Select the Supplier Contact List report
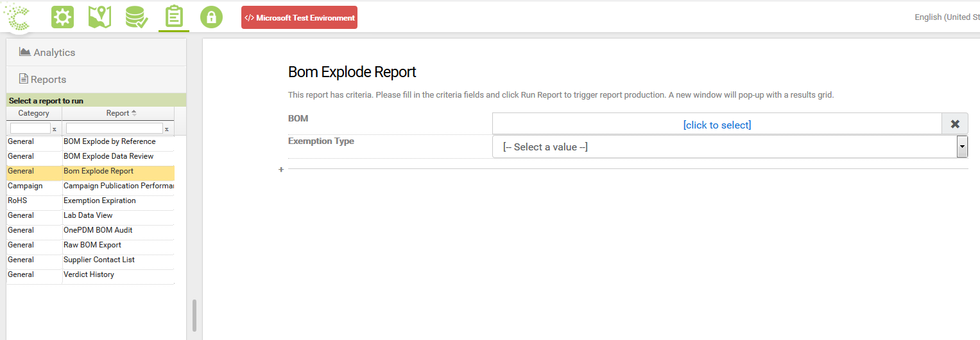Viewport: 980px width, 340px height. (99, 260)
